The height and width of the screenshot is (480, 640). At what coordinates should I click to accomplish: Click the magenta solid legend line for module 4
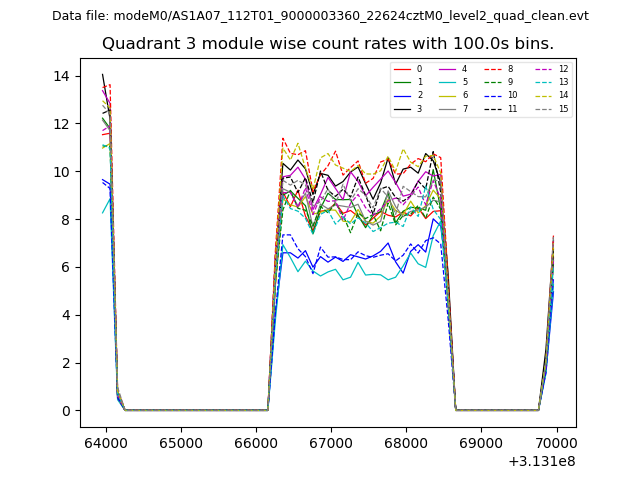coord(449,69)
